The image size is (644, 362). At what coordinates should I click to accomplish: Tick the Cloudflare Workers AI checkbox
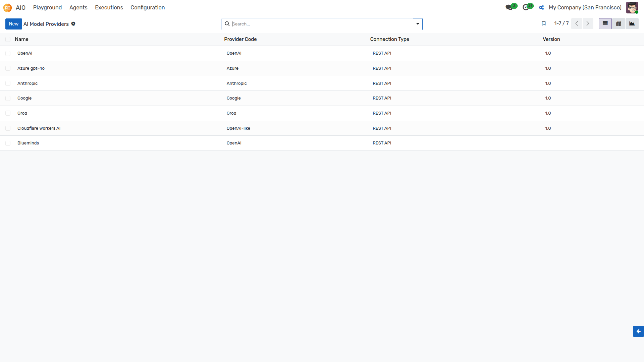[x=8, y=128]
